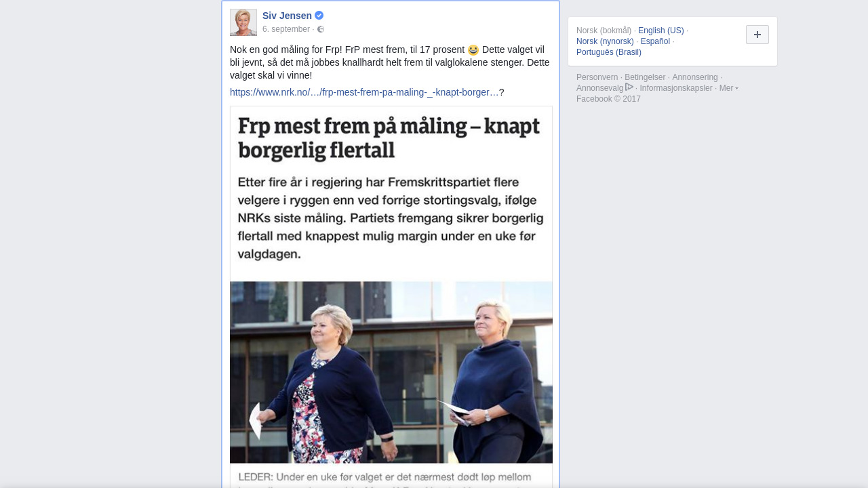This screenshot has width=868, height=488.
Task: Open the Informasjonskapsler footer link
Action: coord(676,88)
